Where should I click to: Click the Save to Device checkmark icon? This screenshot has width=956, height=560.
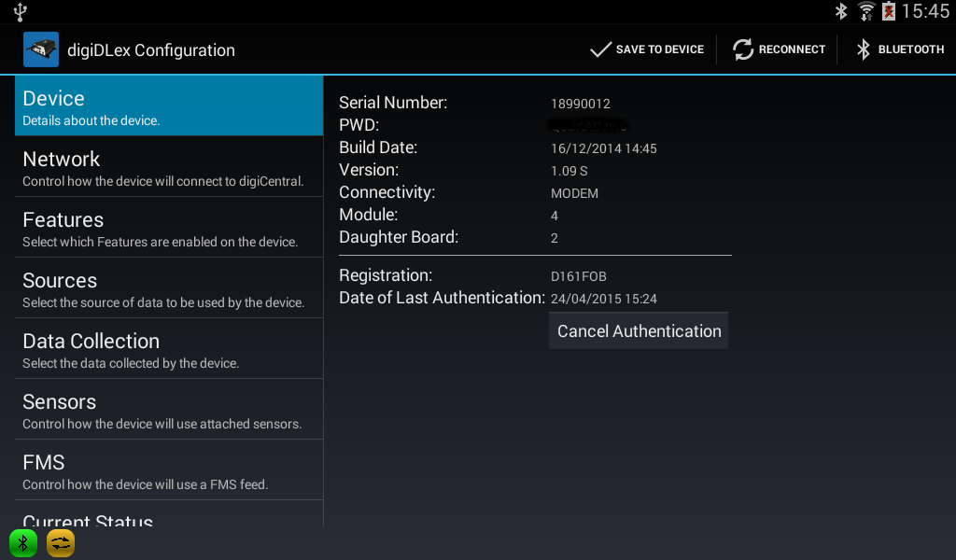(x=600, y=49)
